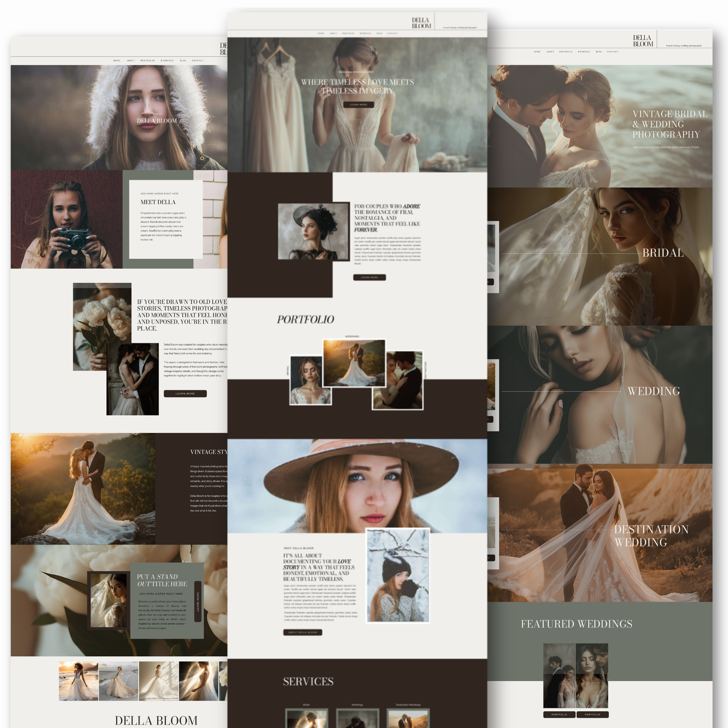Go to BLOG in the left page navigation
The height and width of the screenshot is (728, 728).
point(183,60)
